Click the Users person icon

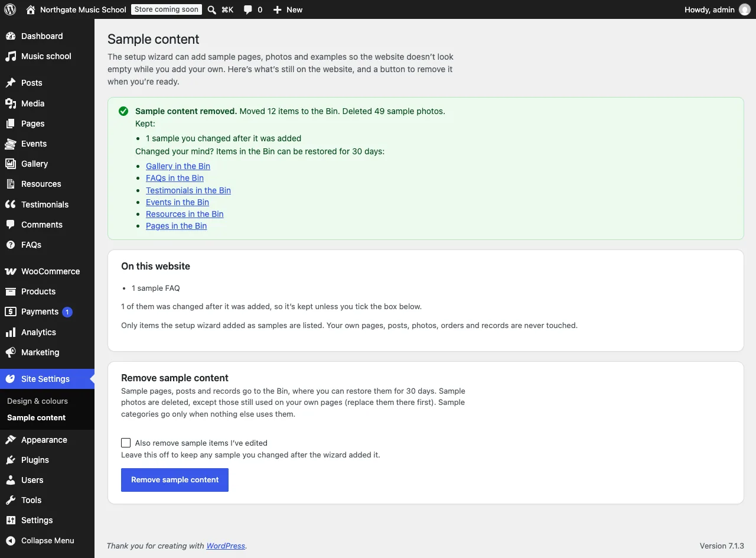pyautogui.click(x=11, y=480)
